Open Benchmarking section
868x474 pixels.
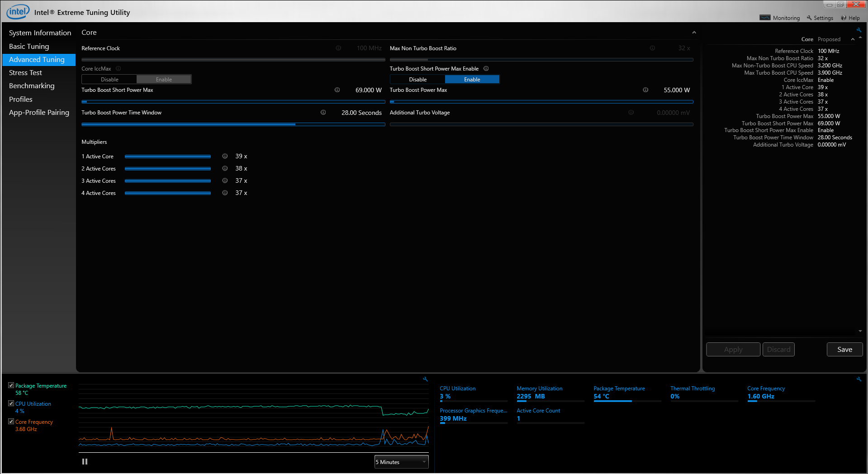[x=32, y=86]
